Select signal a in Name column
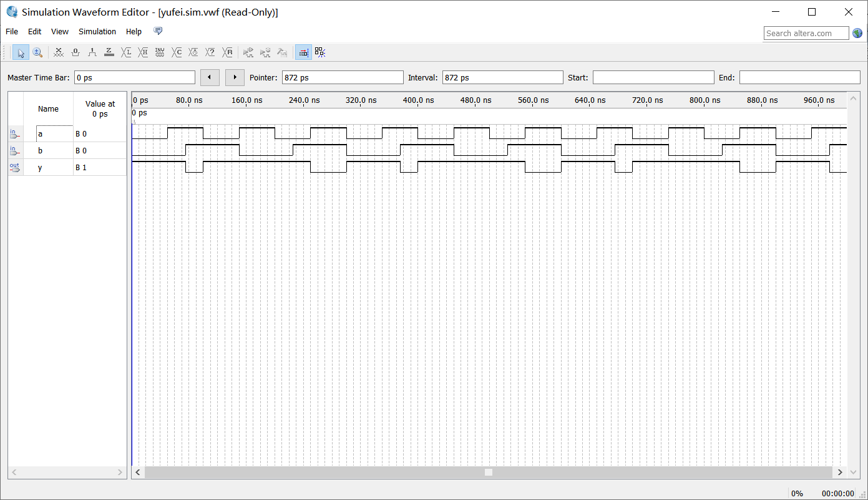 pyautogui.click(x=41, y=134)
